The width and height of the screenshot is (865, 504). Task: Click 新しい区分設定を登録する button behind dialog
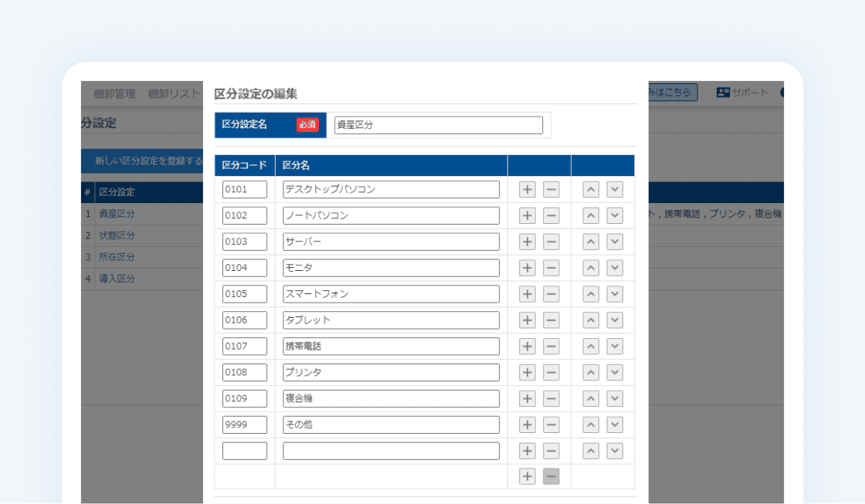[142, 161]
